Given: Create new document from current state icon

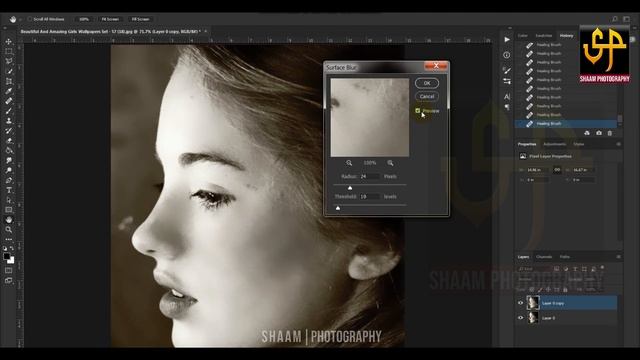Looking at the screenshot, I should point(587,133).
